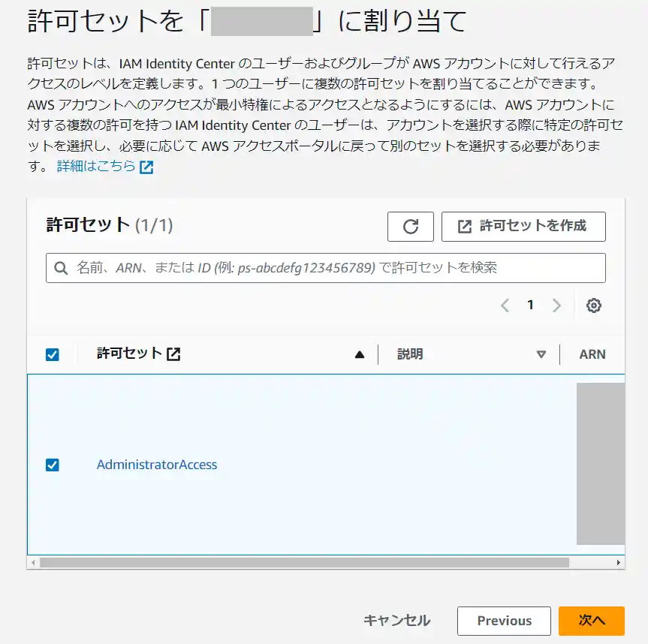Viewport: 648px width, 644px height.
Task: Click the next page arrow icon
Action: coord(556,305)
